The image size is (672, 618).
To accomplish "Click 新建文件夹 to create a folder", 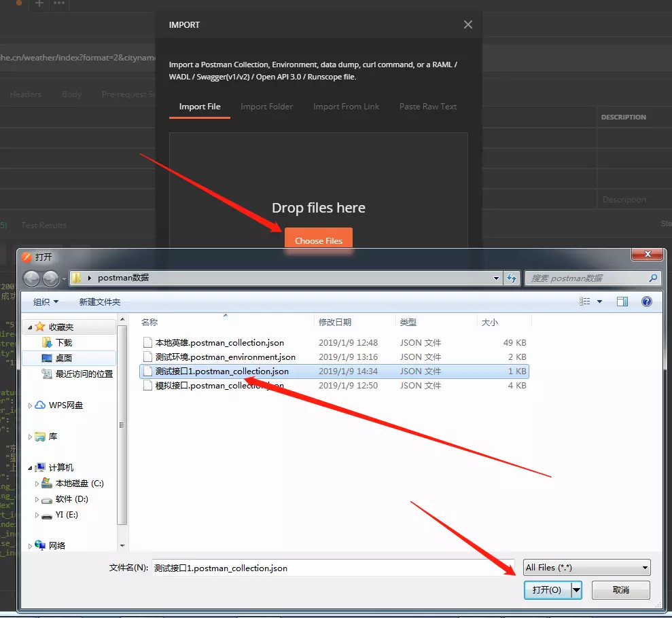I will (x=100, y=302).
